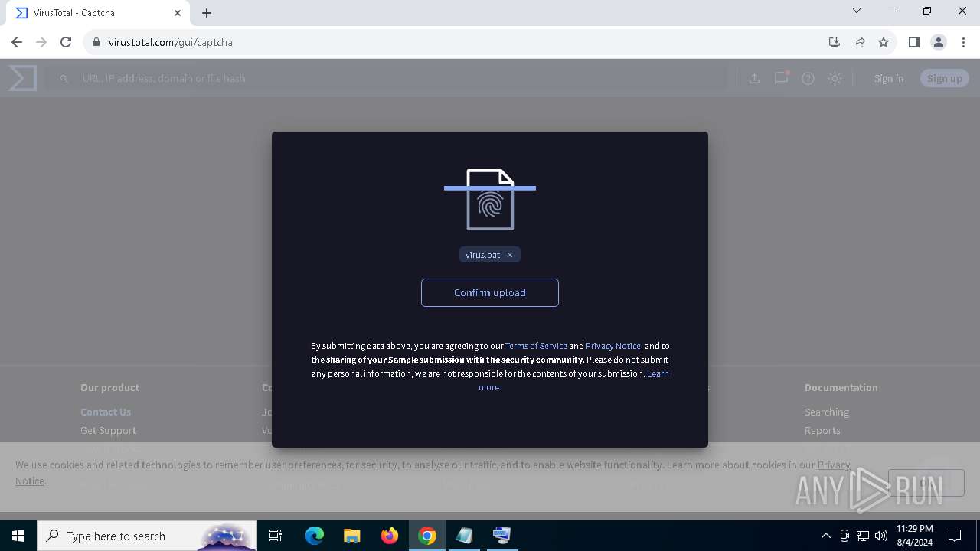Remove the virus.bat file chip
The image size is (980, 551).
510,255
